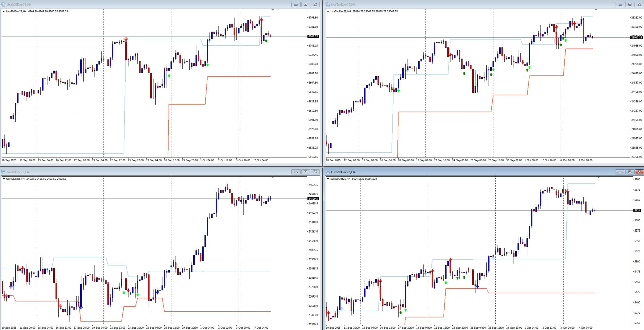The height and width of the screenshot is (330, 644).
Task: Click the 6762.25 current price label
Action: [x=313, y=36]
